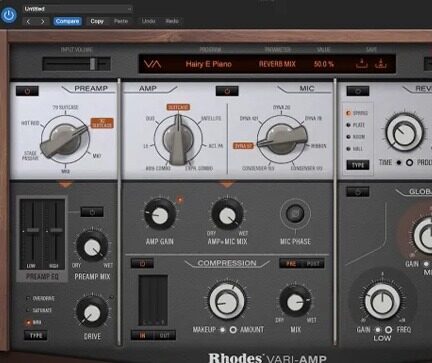Click the Preamp Mix knob
This screenshot has height=363, width=432.
click(92, 246)
